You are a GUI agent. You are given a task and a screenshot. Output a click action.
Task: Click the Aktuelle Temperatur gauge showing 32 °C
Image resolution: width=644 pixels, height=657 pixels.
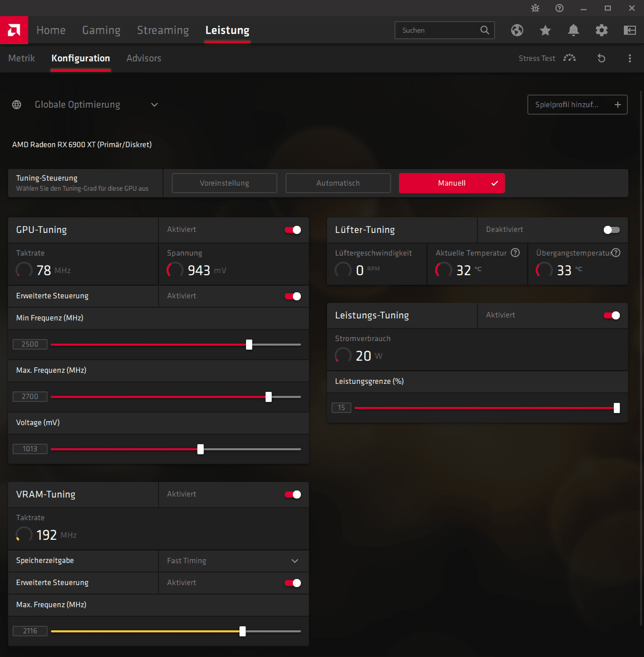click(444, 270)
